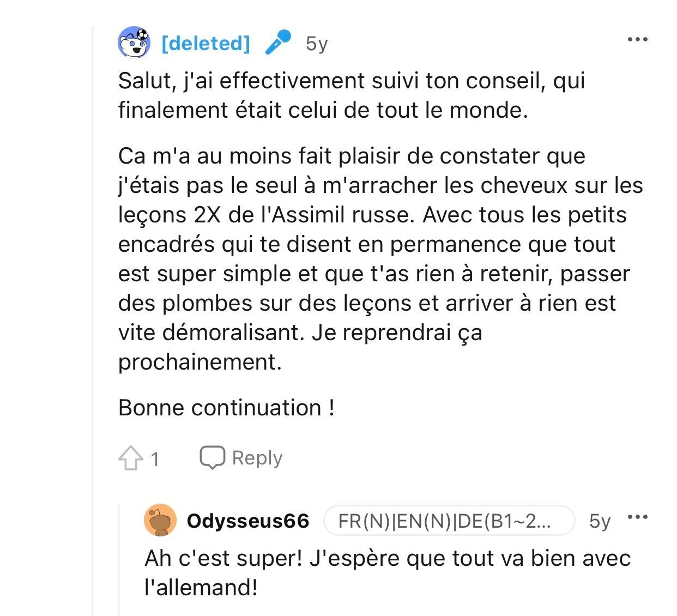Click the 5y timestamp on Odysseus66's reply

pyautogui.click(x=600, y=521)
